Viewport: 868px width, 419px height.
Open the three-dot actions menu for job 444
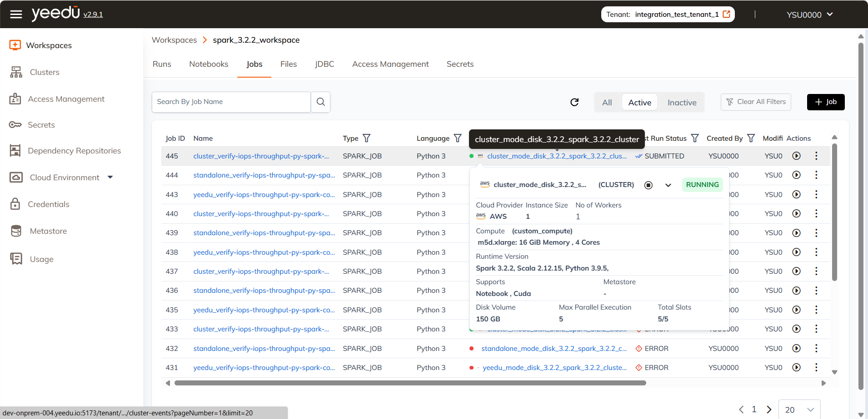coord(817,175)
